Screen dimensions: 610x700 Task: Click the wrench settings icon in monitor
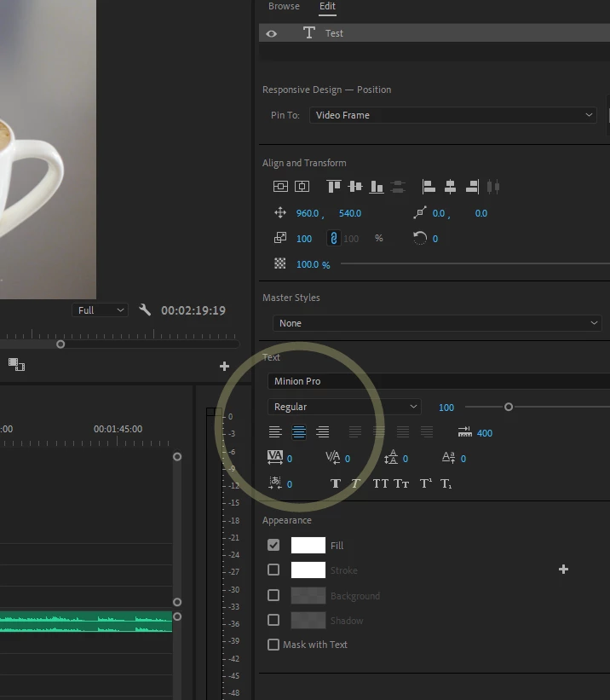click(x=145, y=310)
